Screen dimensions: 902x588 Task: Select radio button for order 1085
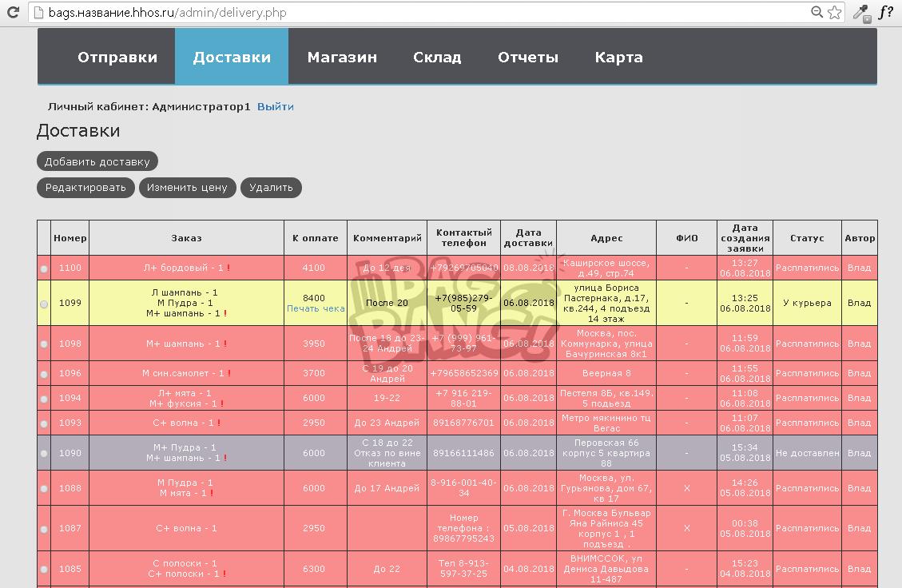[x=44, y=569]
